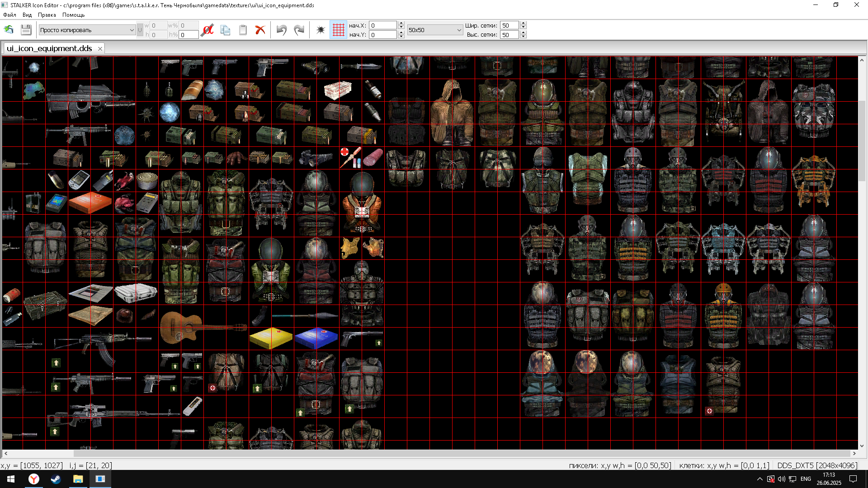The width and height of the screenshot is (868, 488).
Task: Click the scroll down arrow
Action: point(862,446)
